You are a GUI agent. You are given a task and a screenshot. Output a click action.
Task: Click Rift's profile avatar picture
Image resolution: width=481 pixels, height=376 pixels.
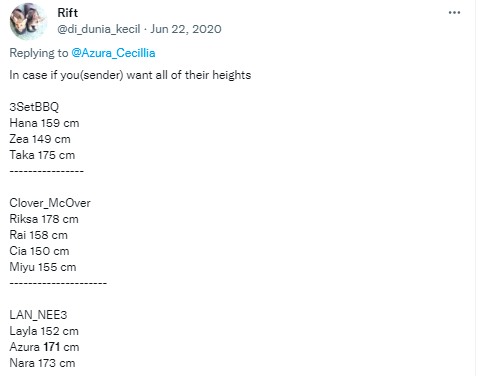(28, 21)
